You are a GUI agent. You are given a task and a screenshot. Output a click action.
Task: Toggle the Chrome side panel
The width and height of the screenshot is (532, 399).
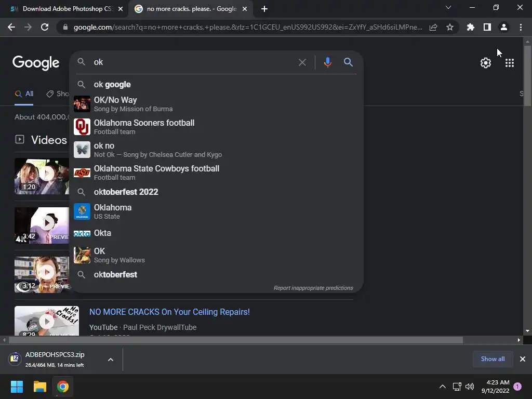(487, 27)
